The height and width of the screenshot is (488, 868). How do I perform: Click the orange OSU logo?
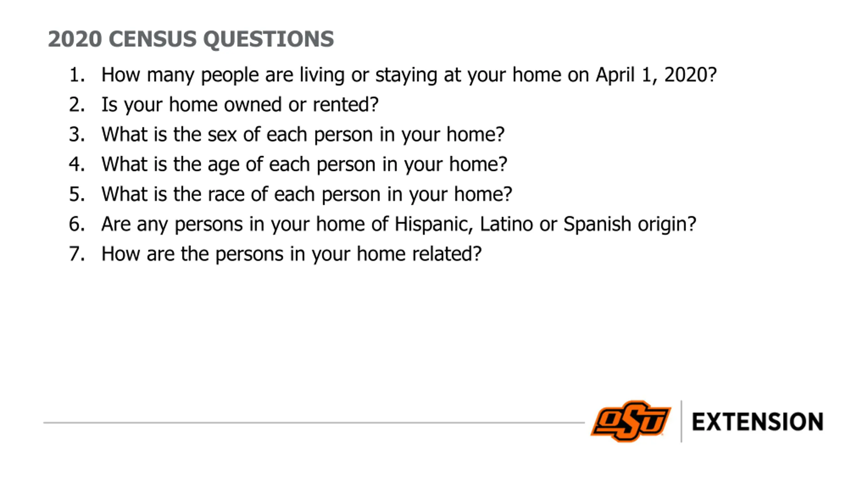tap(631, 421)
